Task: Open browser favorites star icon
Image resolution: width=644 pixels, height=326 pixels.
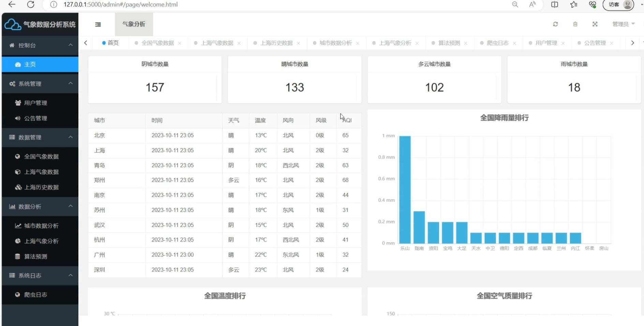Action: [x=574, y=4]
